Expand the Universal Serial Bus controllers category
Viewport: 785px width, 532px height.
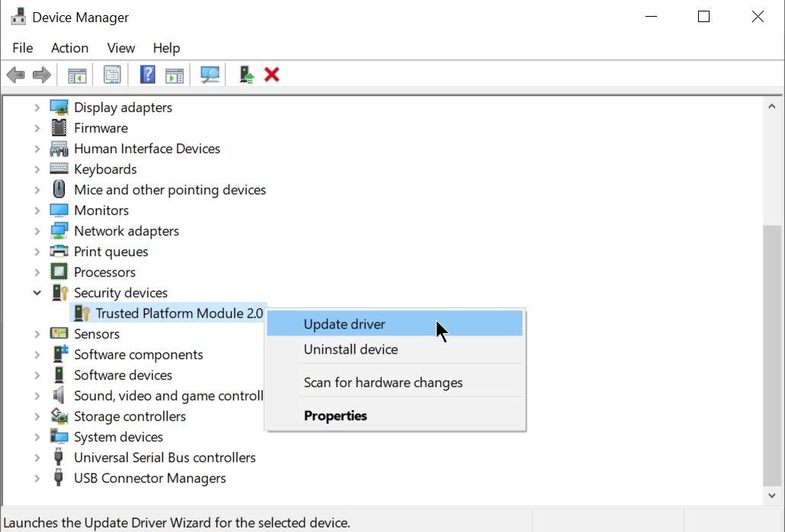click(37, 457)
